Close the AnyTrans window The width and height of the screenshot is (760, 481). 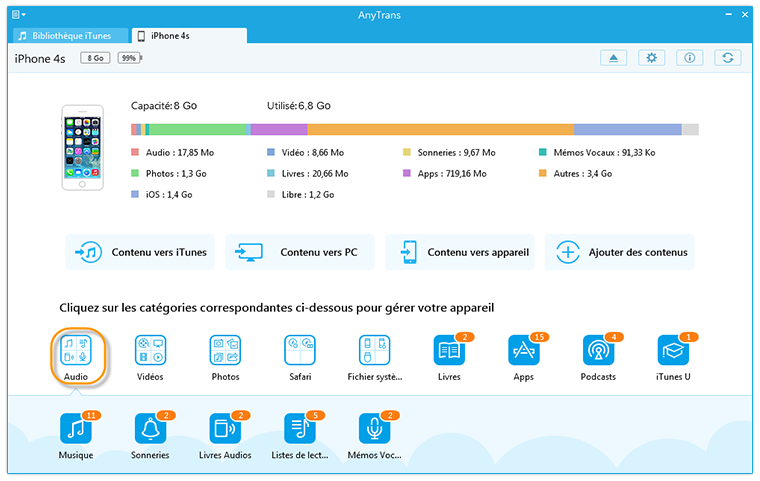coord(745,15)
